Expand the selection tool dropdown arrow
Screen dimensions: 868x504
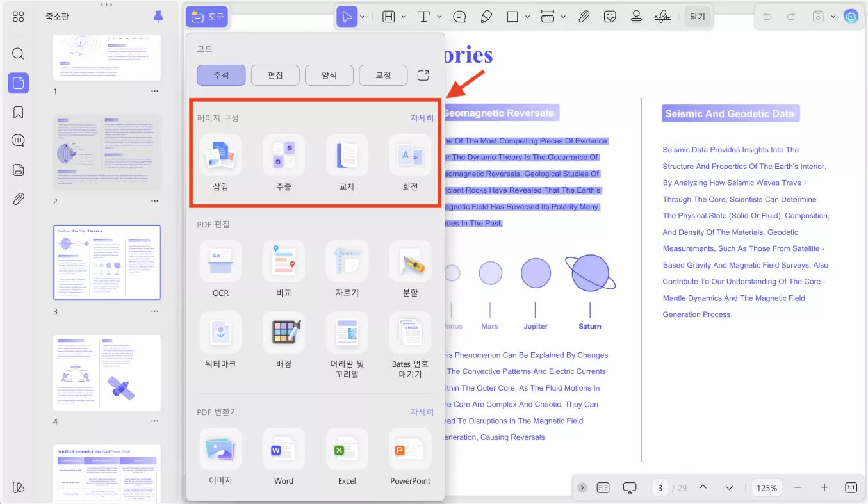(x=361, y=16)
